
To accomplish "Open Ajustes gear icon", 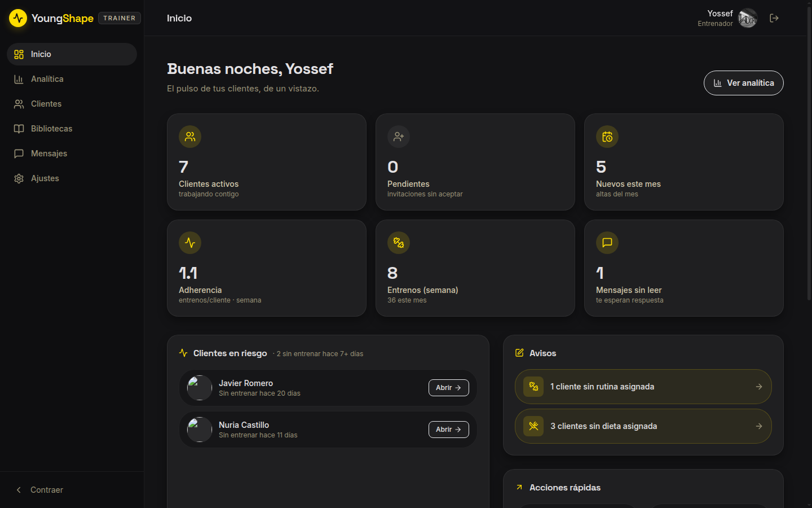I will pyautogui.click(x=19, y=178).
